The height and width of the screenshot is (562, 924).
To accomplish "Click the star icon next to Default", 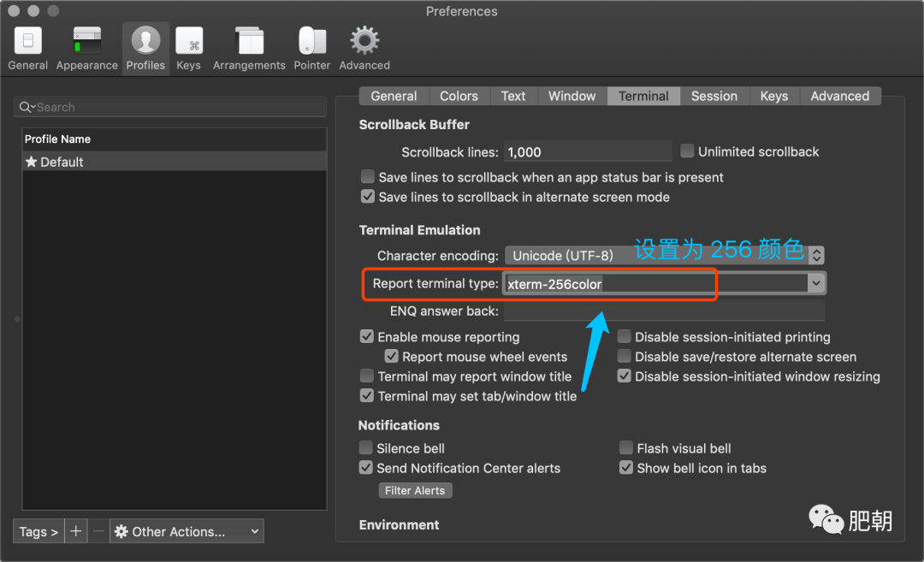I will pos(32,162).
